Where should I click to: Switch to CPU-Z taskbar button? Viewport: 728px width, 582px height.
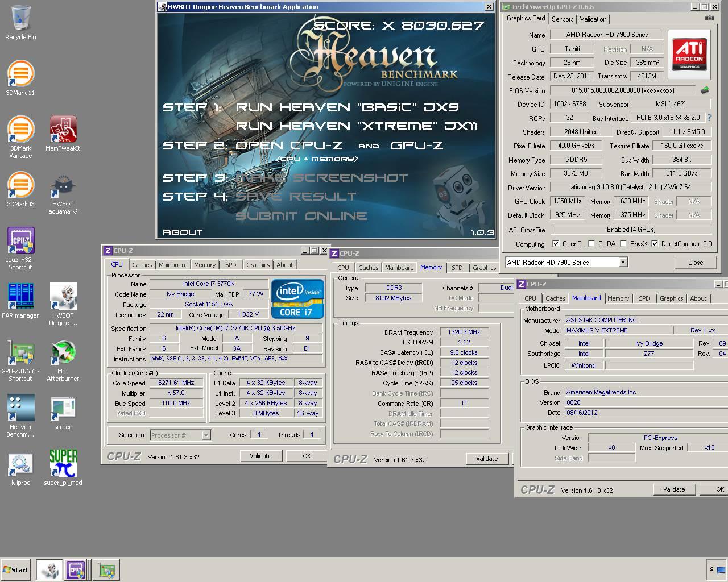pos(76,569)
